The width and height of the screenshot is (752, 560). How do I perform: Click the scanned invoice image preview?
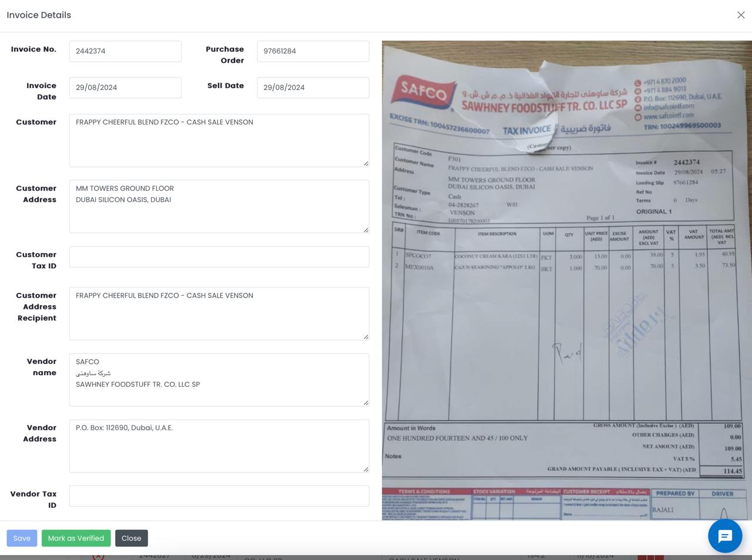pyautogui.click(x=567, y=280)
